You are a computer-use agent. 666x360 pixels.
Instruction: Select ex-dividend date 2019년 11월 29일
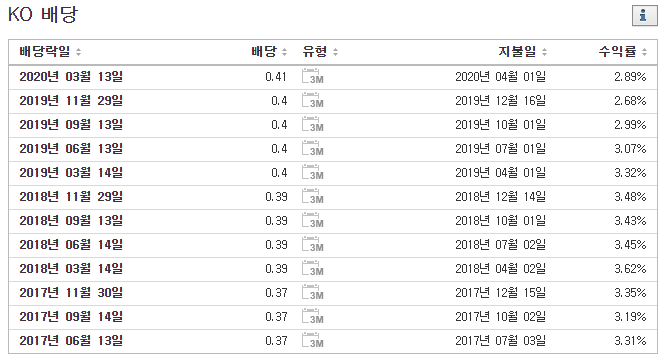[x=71, y=101]
